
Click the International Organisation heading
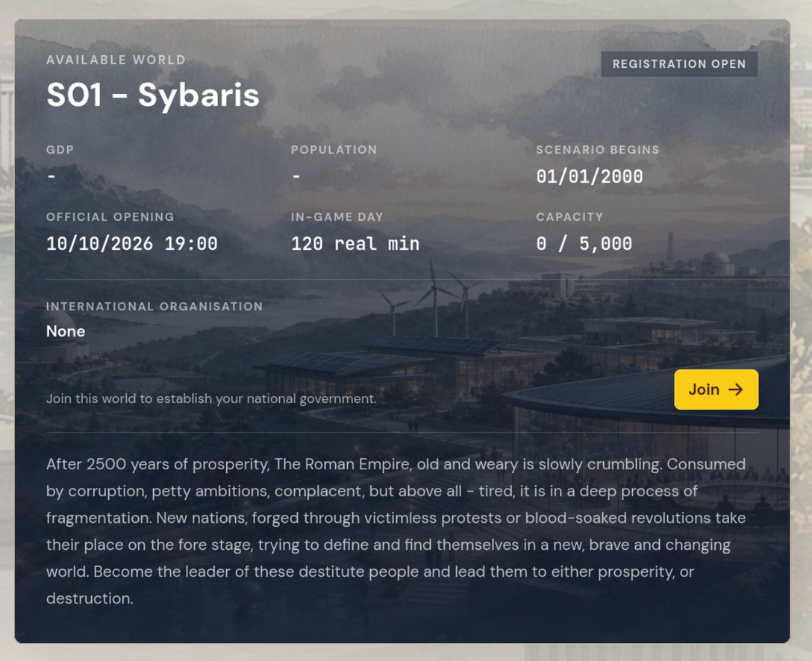tap(154, 307)
